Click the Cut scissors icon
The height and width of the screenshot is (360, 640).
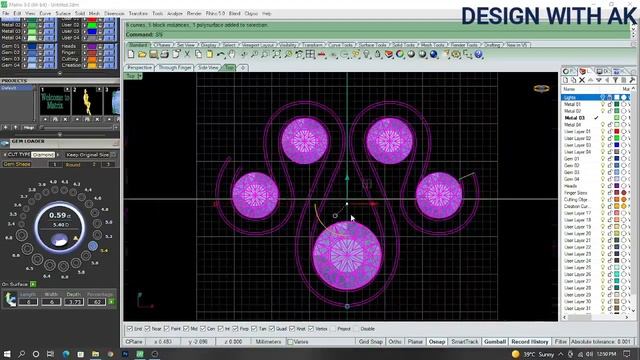pyautogui.click(x=187, y=54)
